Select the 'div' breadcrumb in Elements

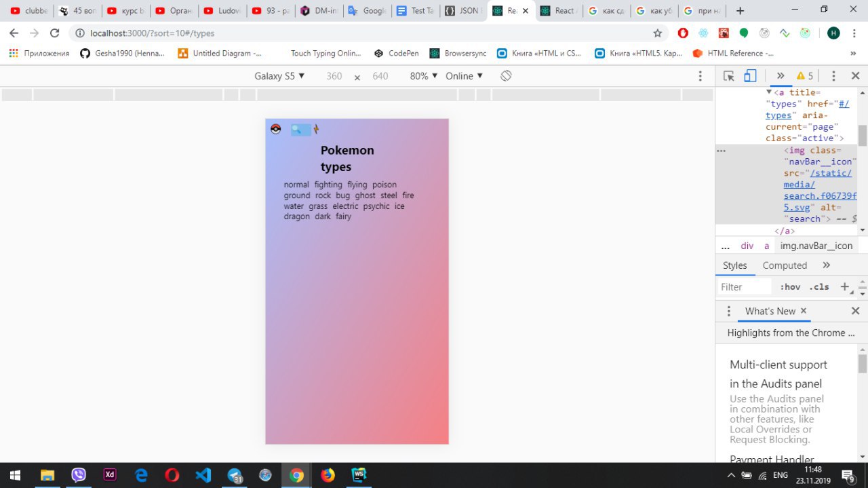coord(747,246)
